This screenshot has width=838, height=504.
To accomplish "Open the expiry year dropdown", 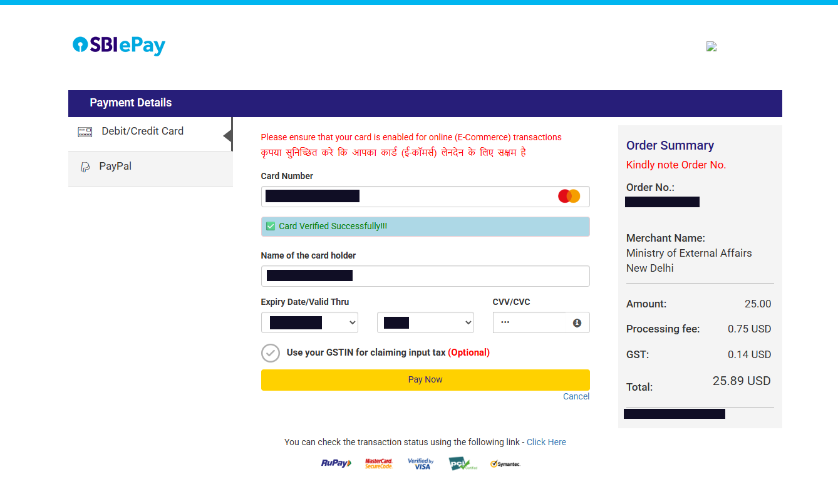I will pyautogui.click(x=425, y=323).
